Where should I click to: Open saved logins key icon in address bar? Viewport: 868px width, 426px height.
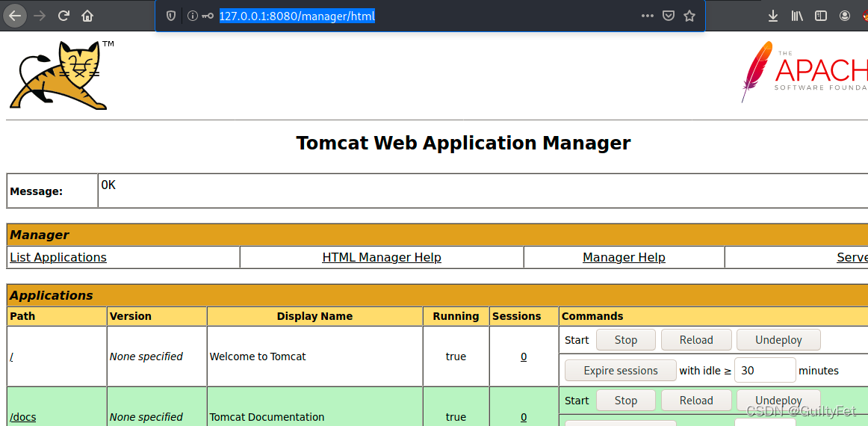click(208, 16)
